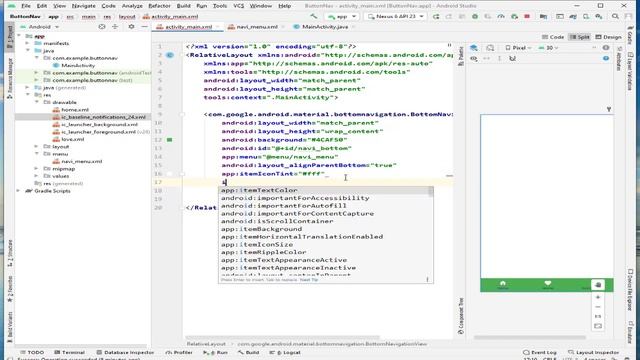Click the preview warning indicator icon
This screenshot has height=360, width=640.
click(x=606, y=48)
